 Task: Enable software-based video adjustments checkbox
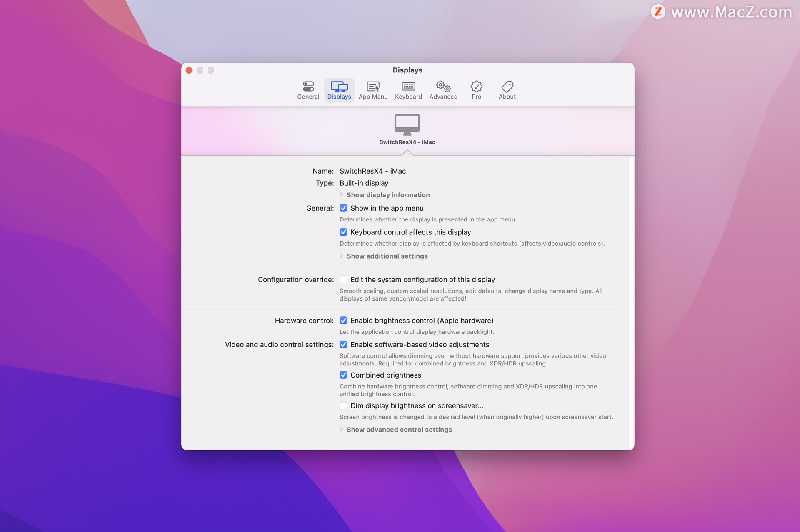(x=343, y=344)
